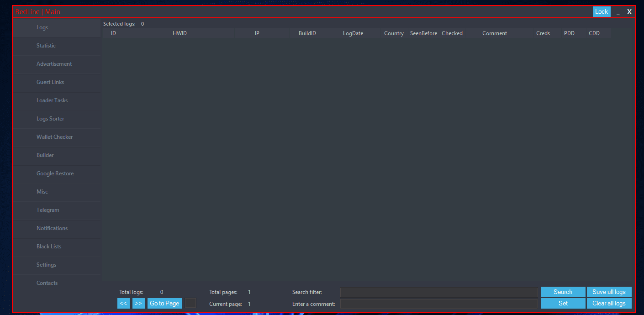
Task: Click the page number box beside Go to Page
Action: 190,303
